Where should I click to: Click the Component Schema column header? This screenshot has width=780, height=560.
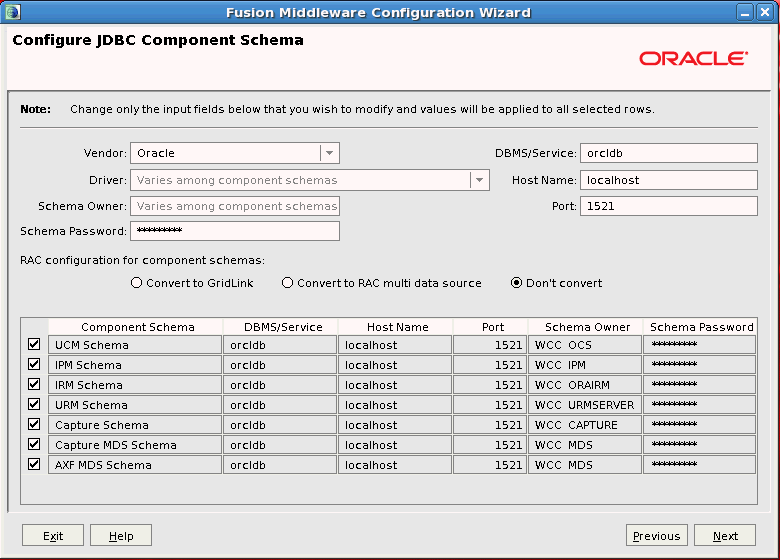(135, 327)
